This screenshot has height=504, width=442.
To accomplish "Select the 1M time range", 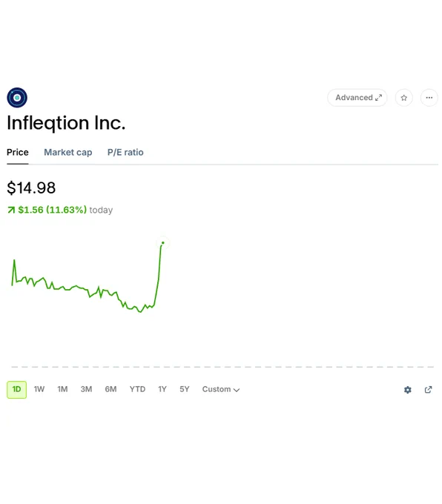I will coord(62,389).
